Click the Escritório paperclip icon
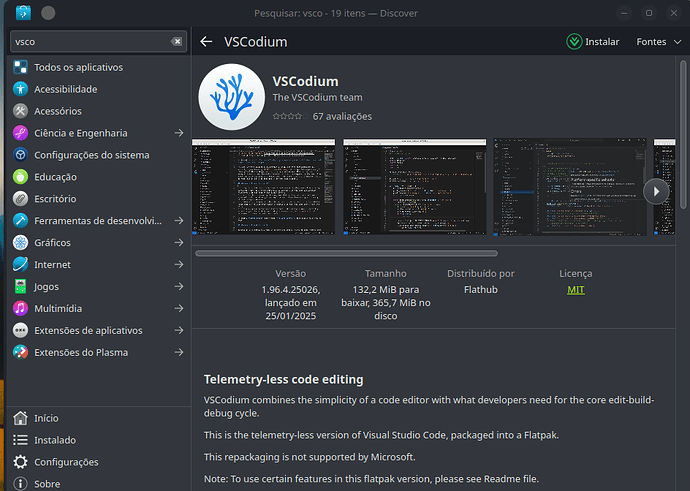The image size is (690, 491). click(20, 199)
